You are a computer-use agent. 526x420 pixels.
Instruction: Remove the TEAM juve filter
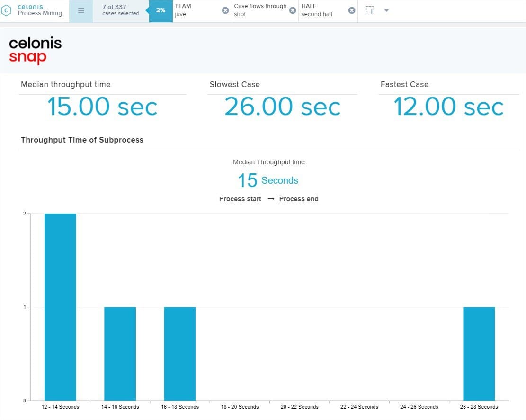point(225,10)
